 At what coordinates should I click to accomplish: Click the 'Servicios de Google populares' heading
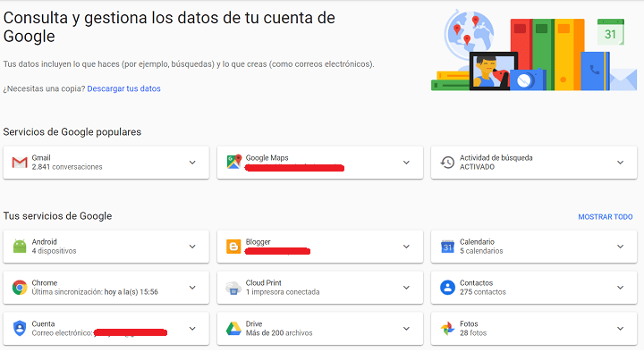[72, 132]
